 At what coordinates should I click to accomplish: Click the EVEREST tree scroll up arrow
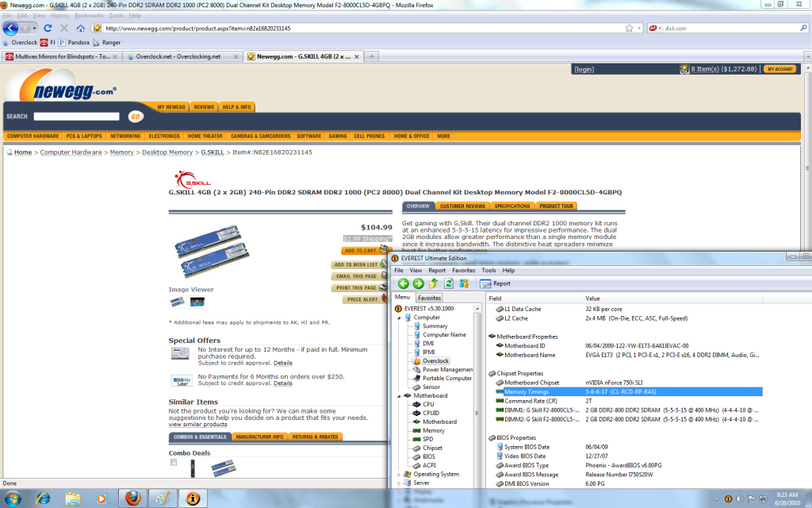[477, 309]
